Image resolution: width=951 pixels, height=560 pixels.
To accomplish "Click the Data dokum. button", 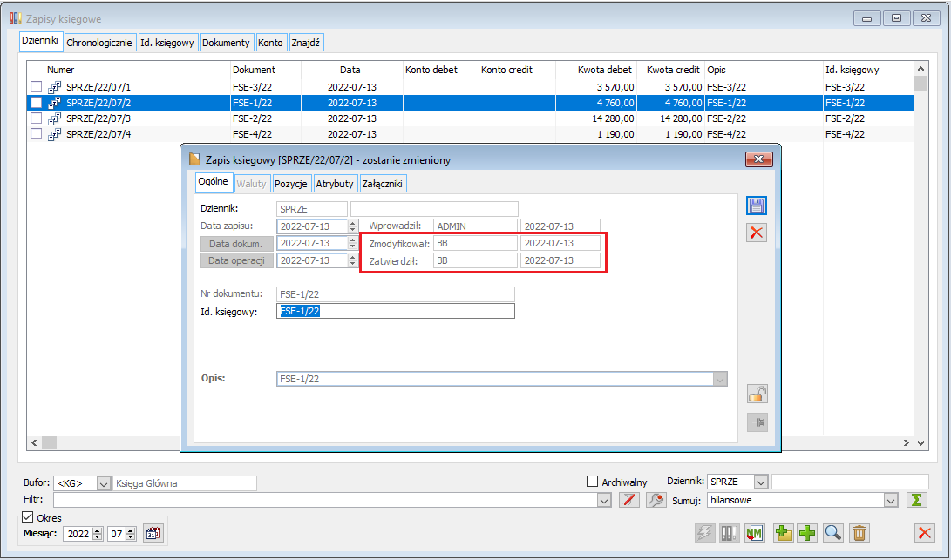I will pos(236,244).
